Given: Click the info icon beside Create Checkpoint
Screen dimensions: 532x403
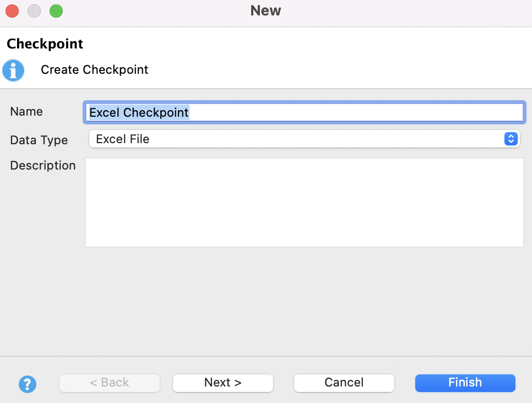Looking at the screenshot, I should (x=13, y=70).
